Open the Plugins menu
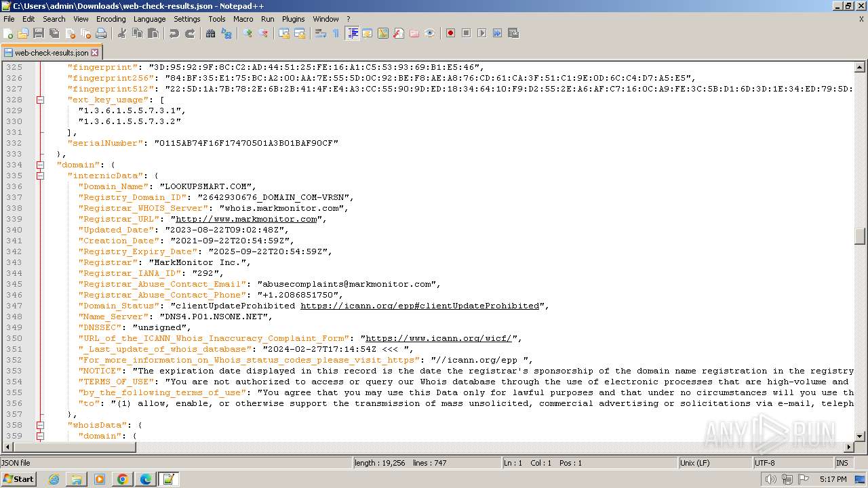The height and width of the screenshot is (488, 868). click(x=293, y=19)
